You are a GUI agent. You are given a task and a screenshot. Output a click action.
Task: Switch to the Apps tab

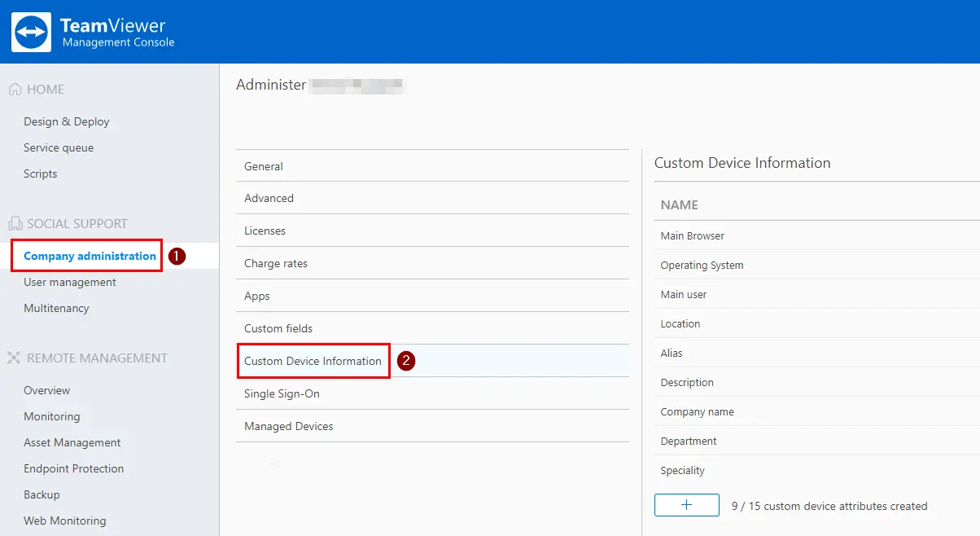click(x=432, y=296)
